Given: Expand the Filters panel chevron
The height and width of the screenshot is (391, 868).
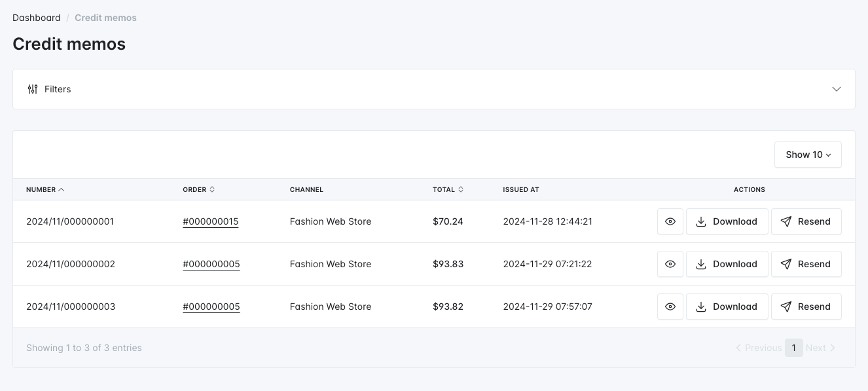Looking at the screenshot, I should tap(836, 89).
